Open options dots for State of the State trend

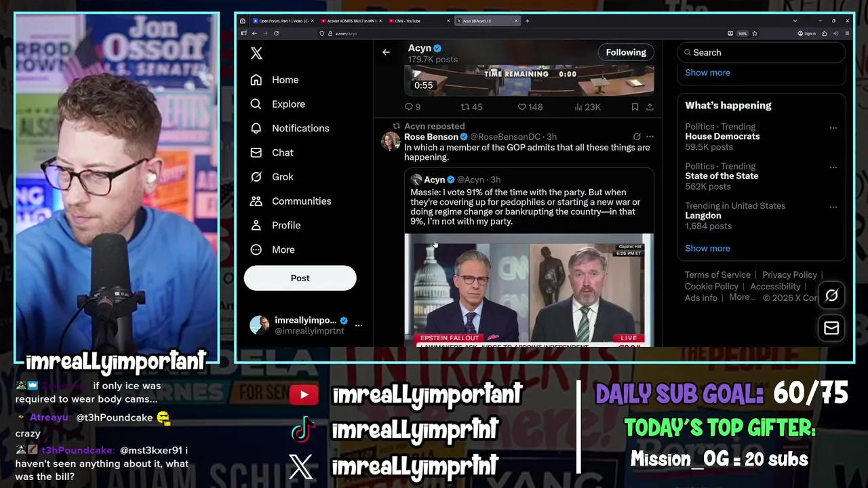[x=833, y=167]
